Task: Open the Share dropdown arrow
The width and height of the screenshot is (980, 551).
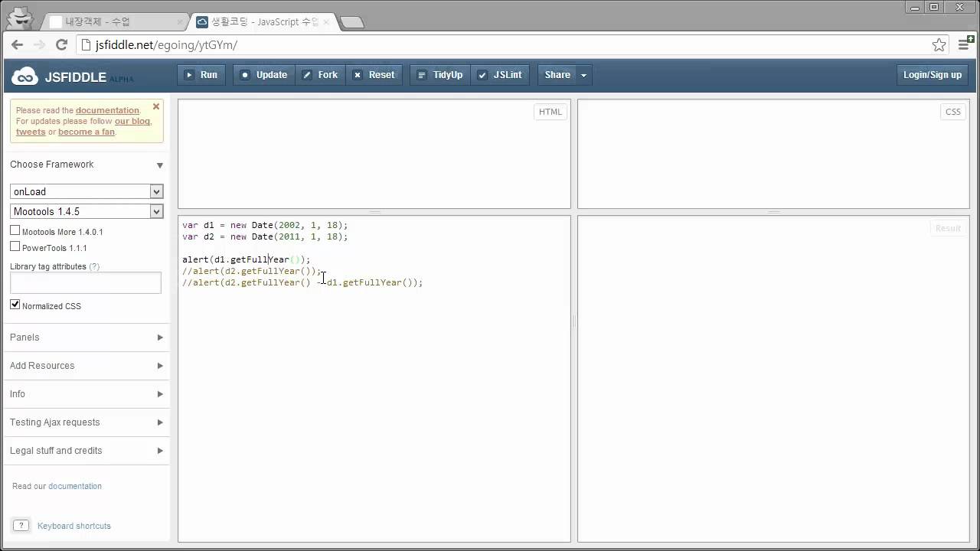Action: point(584,75)
